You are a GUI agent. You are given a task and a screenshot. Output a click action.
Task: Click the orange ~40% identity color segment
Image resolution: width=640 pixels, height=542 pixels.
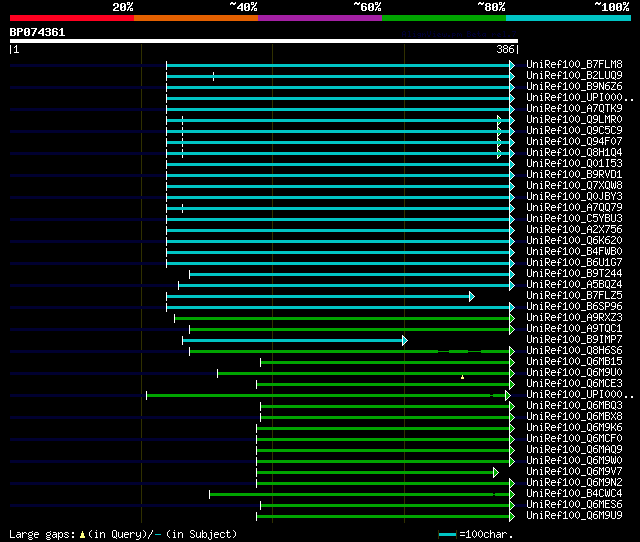pos(196,18)
